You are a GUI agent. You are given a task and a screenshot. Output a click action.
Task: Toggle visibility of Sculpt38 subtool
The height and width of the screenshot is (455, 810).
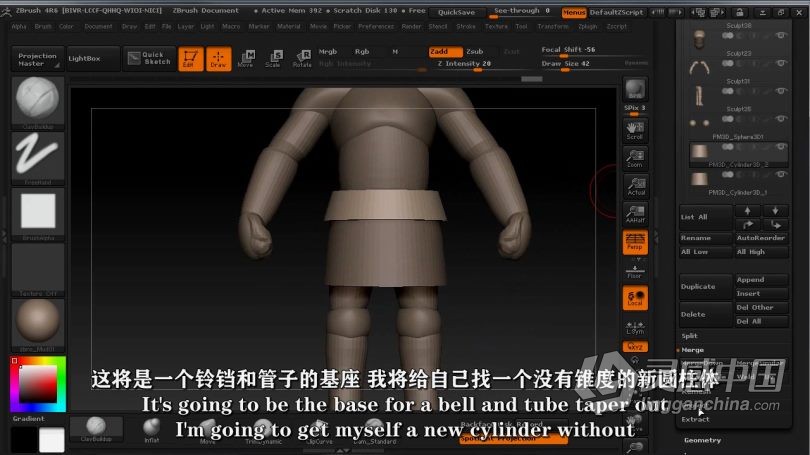pyautogui.click(x=781, y=35)
